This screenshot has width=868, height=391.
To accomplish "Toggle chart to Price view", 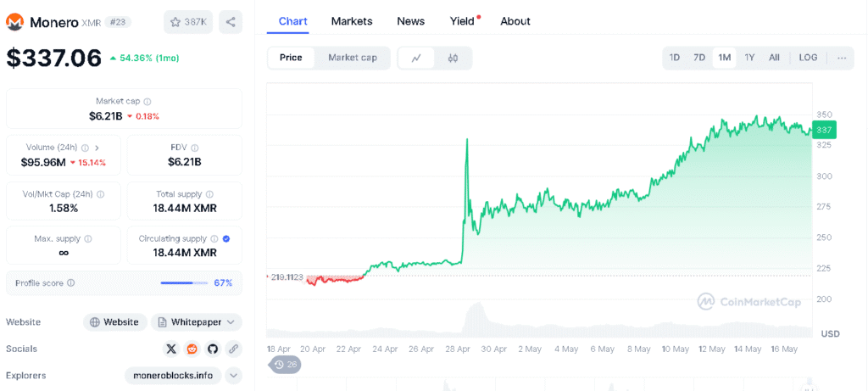I will pos(292,58).
